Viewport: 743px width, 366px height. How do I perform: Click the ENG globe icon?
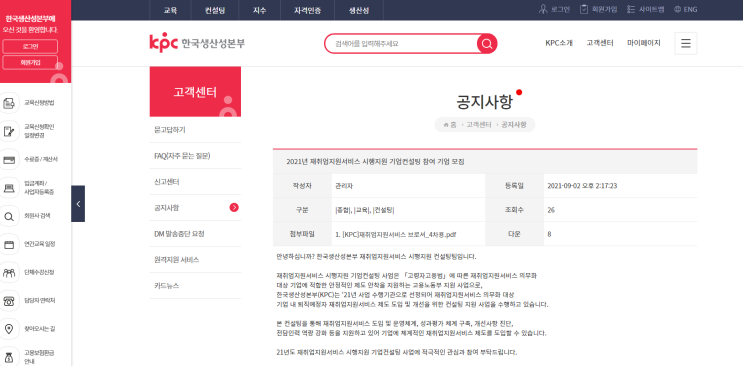pos(677,9)
